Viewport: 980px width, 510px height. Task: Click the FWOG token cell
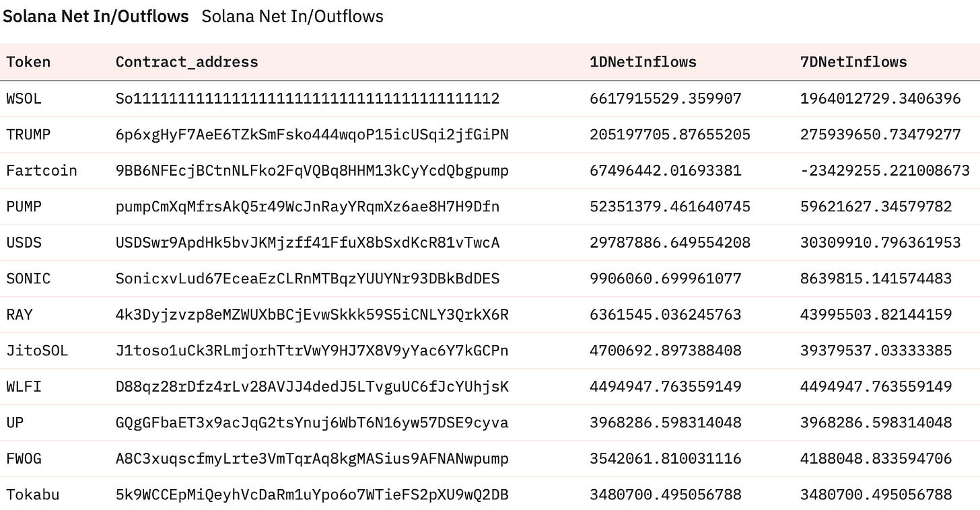[x=24, y=459]
